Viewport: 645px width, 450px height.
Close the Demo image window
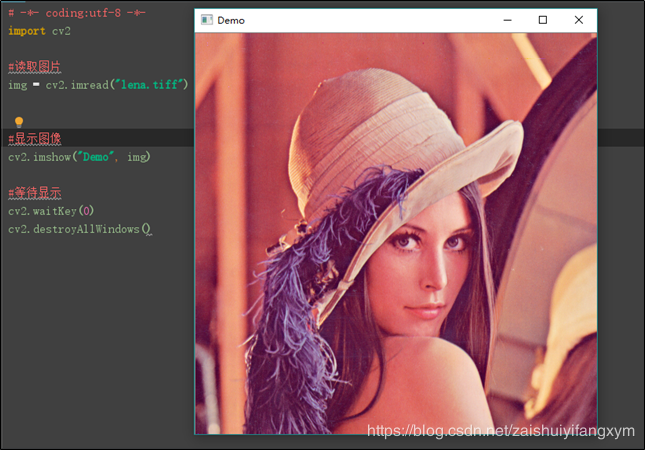click(x=578, y=20)
